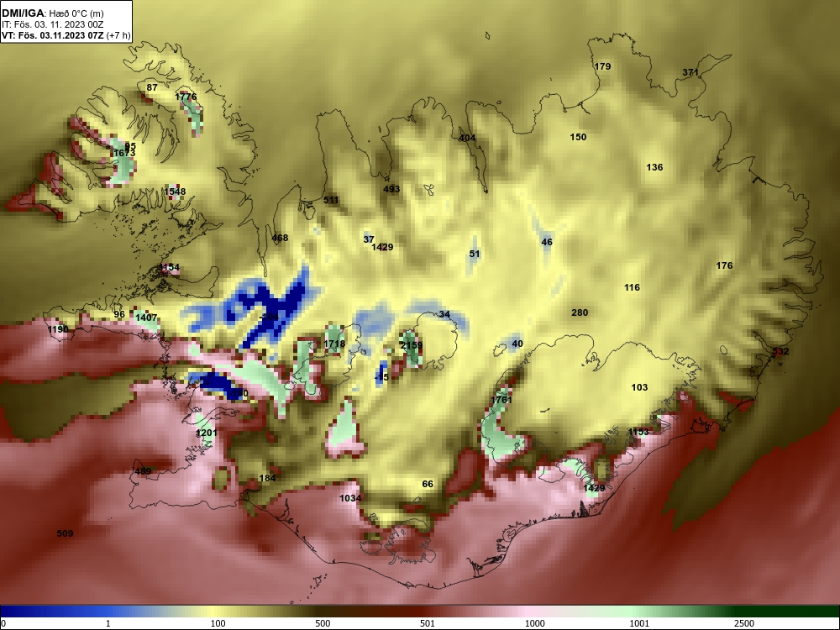Click the map value 136
Screen dimensions: 840x630
654,167
